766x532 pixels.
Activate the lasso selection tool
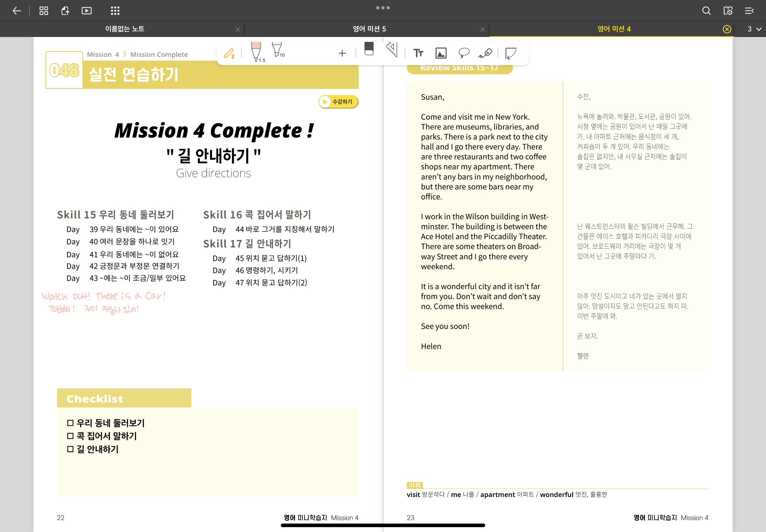[x=463, y=53]
